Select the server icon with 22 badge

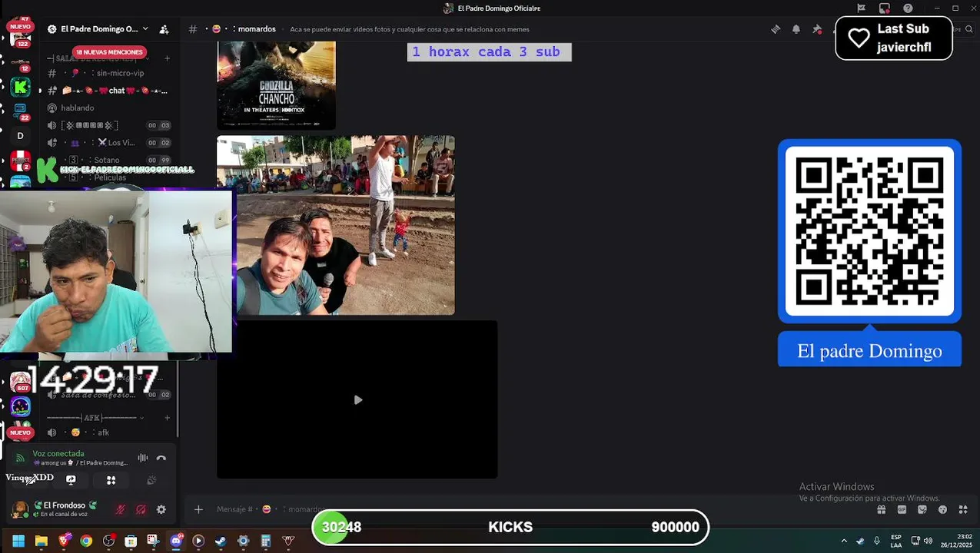click(21, 111)
